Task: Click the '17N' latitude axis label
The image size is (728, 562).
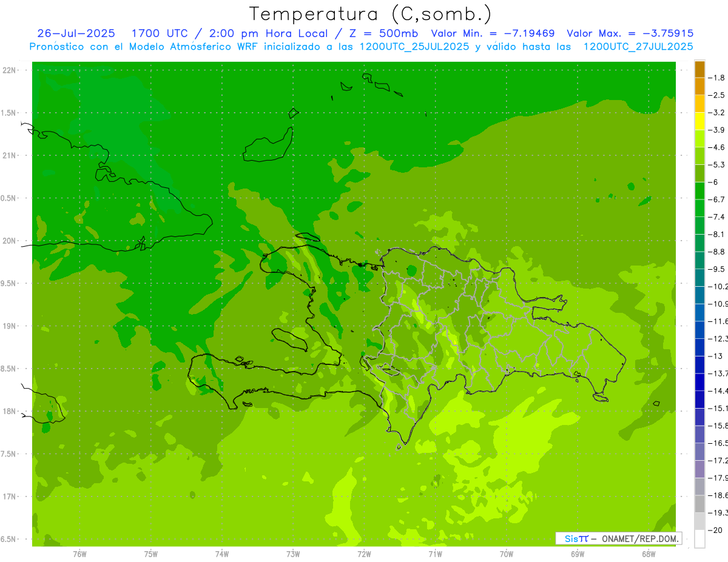Action: (9, 497)
